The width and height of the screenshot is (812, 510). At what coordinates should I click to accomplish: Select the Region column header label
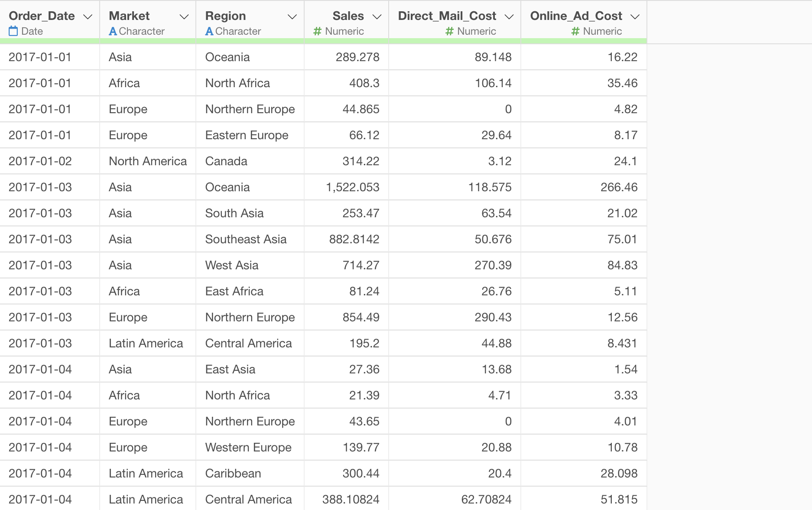[225, 16]
